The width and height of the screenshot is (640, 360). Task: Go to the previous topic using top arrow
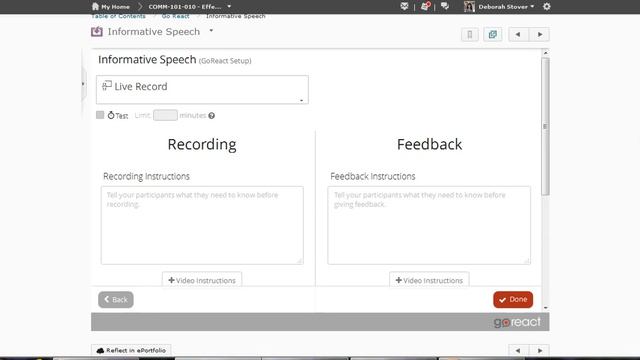(x=518, y=34)
